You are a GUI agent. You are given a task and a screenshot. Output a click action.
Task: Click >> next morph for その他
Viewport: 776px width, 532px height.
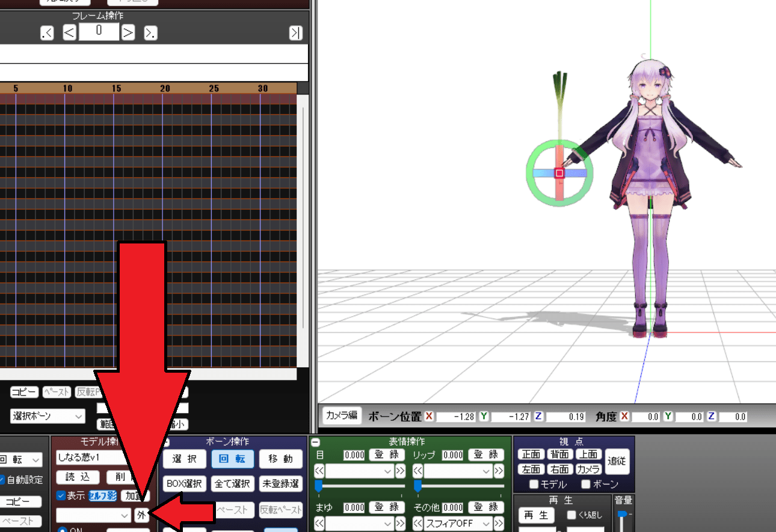click(499, 523)
